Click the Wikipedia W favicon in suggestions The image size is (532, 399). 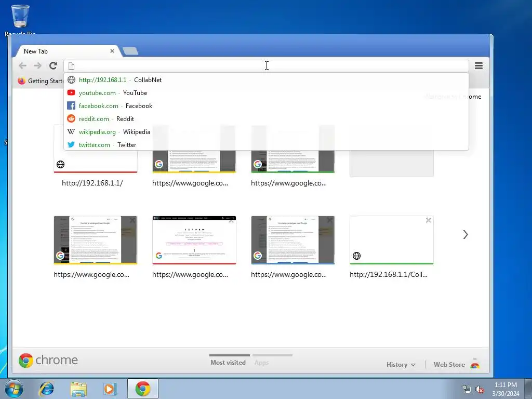(x=71, y=131)
